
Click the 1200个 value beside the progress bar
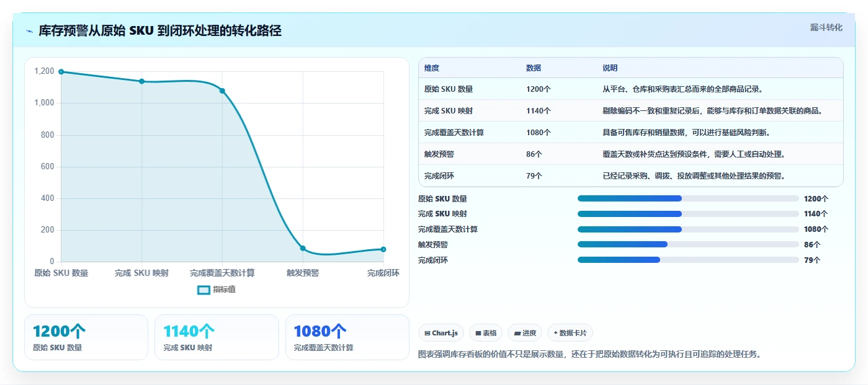[x=816, y=199]
